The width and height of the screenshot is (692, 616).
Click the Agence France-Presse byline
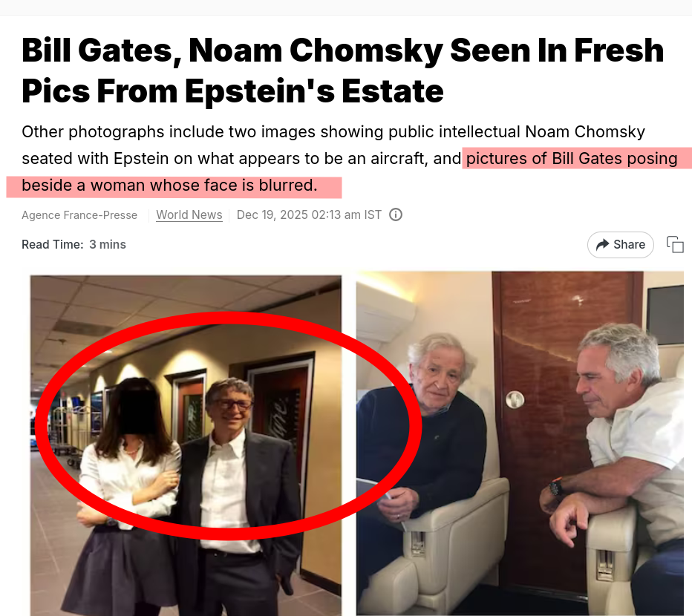(x=79, y=214)
